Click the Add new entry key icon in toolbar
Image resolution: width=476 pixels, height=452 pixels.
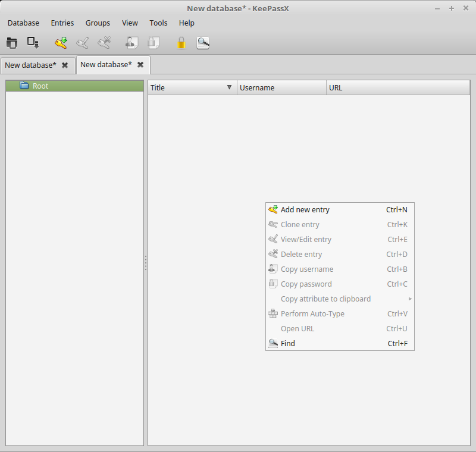pyautogui.click(x=61, y=43)
